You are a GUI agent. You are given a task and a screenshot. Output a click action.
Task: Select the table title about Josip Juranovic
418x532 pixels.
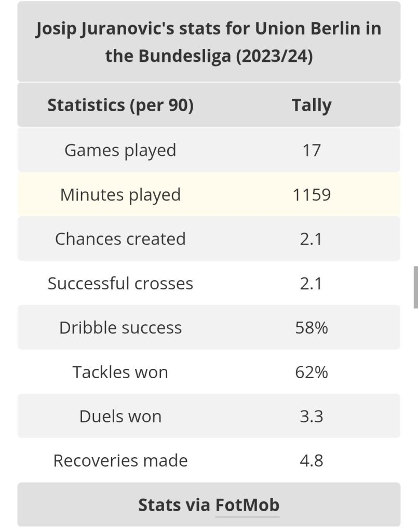point(209,42)
